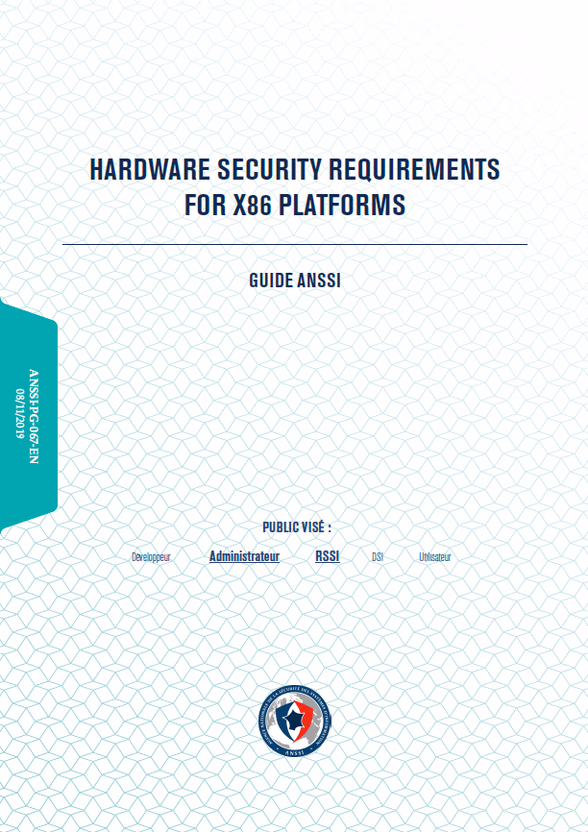Click the Utilisateur audience label

coord(435,557)
